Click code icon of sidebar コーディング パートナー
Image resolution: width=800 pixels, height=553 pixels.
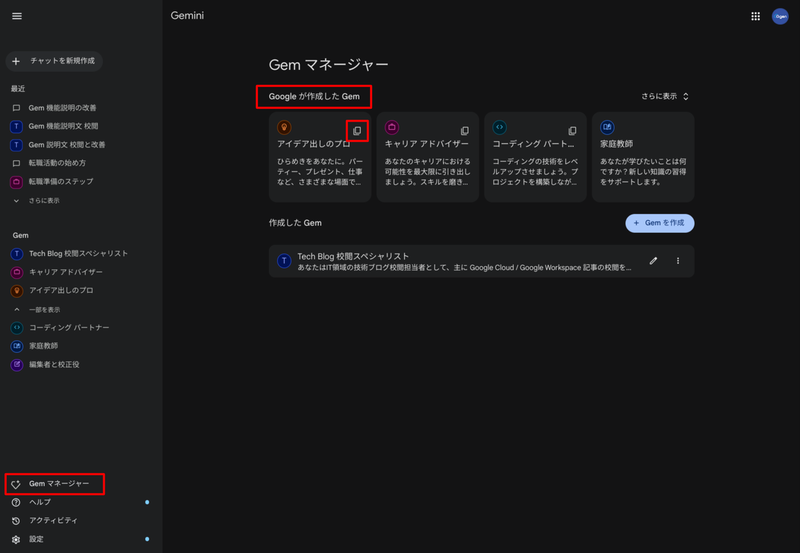[17, 328]
